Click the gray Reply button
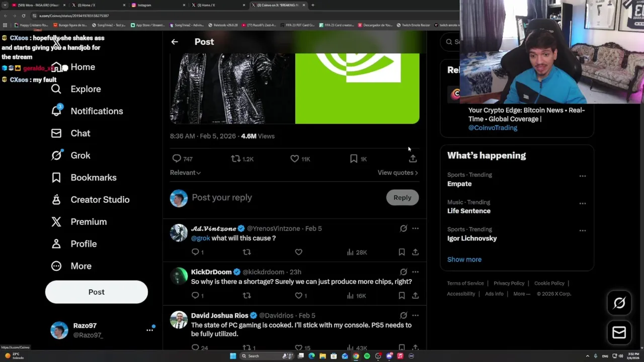Screen dimensions: 644x362 coord(402,198)
